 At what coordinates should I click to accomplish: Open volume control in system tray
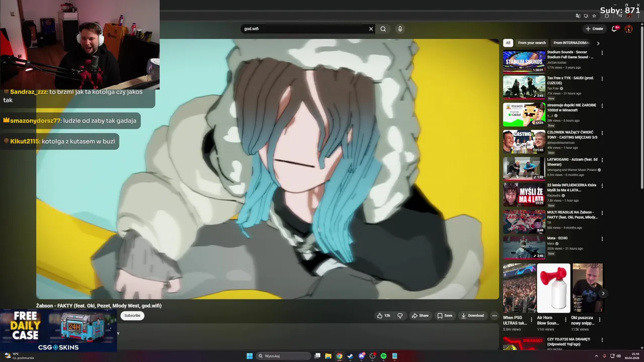coord(618,356)
